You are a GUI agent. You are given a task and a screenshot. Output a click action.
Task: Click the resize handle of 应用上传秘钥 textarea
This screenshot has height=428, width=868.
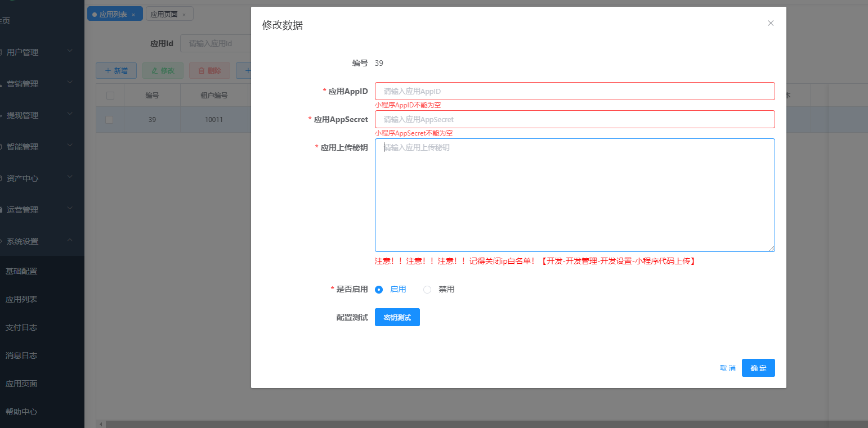[x=772, y=249]
